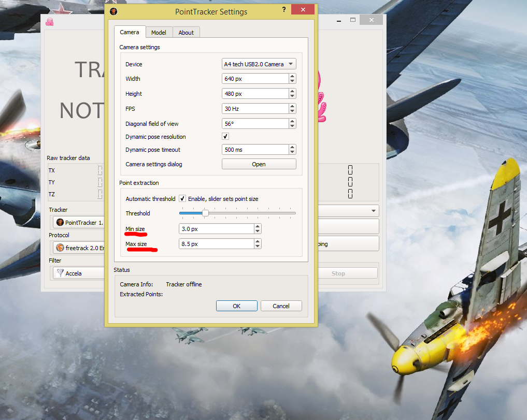Increase the Width value with the up arrow

coord(292,76)
